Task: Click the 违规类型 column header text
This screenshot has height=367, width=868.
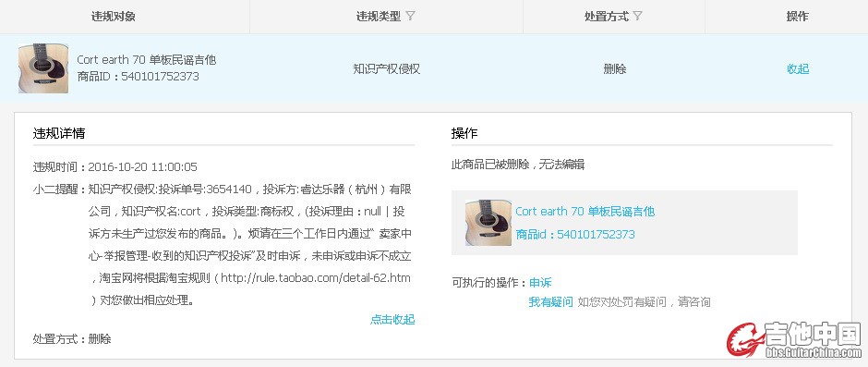Action: point(379,16)
